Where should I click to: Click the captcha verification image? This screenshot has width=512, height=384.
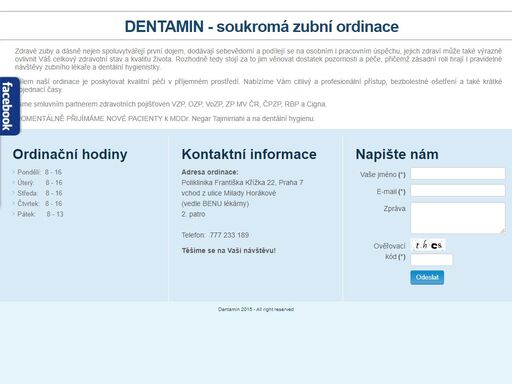click(428, 245)
